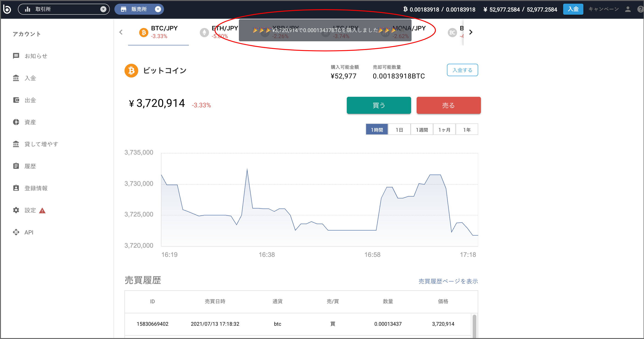This screenshot has height=339, width=644.
Task: Click the BC coin icon at tab strip end
Action: pos(452,32)
